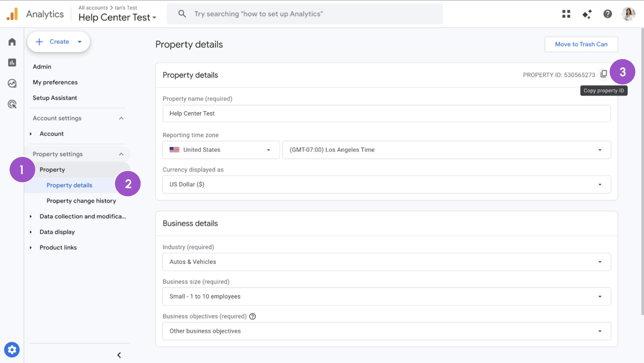Collapse the admin navigation panel arrow
This screenshot has height=363, width=644.
[x=119, y=355]
